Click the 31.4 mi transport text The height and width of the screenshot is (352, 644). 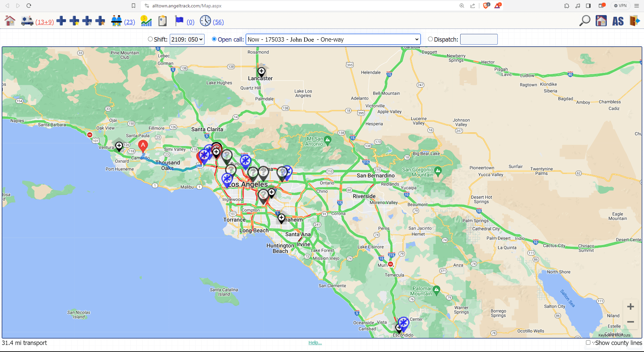24,343
